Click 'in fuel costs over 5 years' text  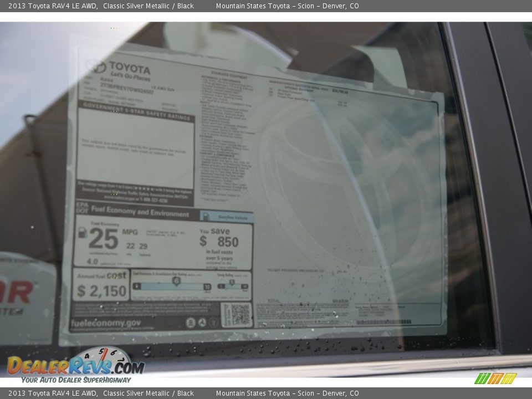tap(219, 255)
